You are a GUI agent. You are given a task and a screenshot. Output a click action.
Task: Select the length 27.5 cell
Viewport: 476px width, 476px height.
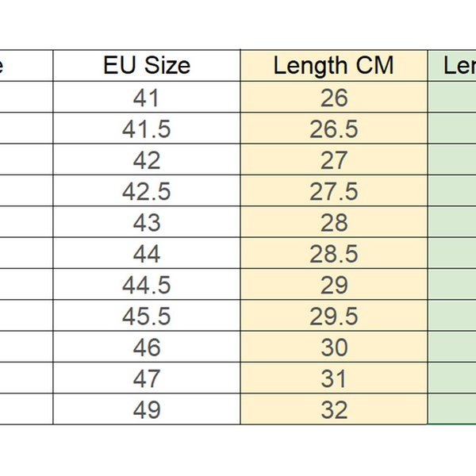[333, 191]
